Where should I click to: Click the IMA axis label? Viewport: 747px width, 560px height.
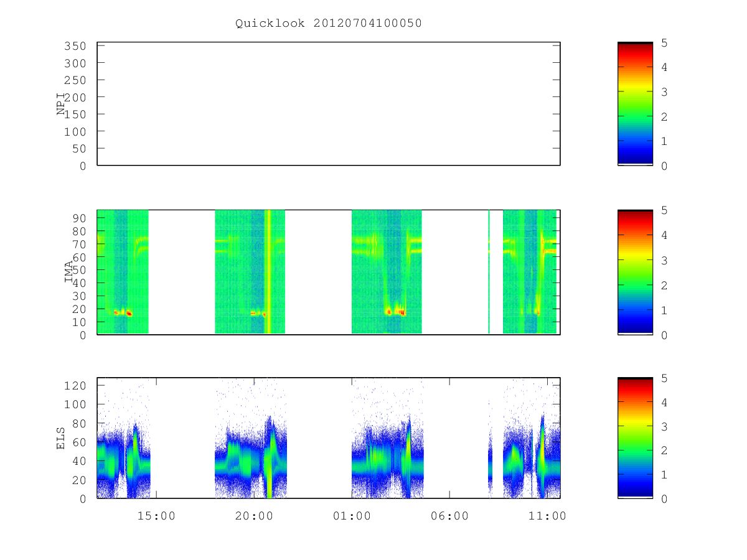68,273
